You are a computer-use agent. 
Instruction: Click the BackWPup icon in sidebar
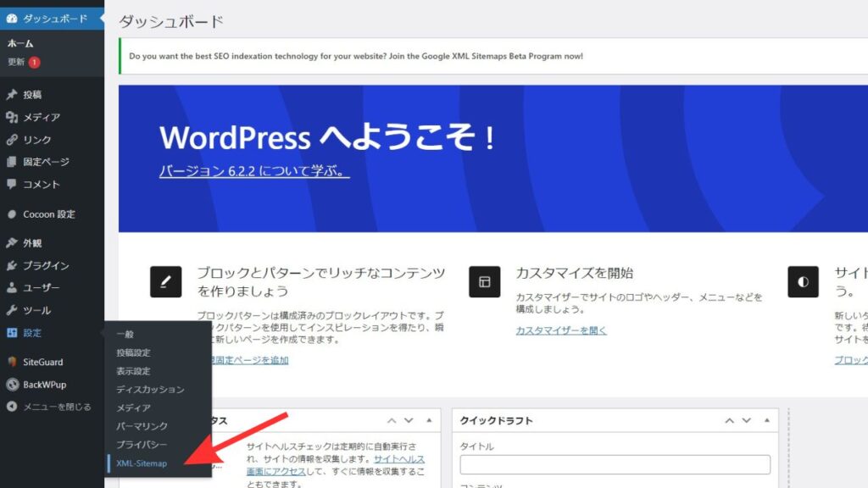pos(12,385)
